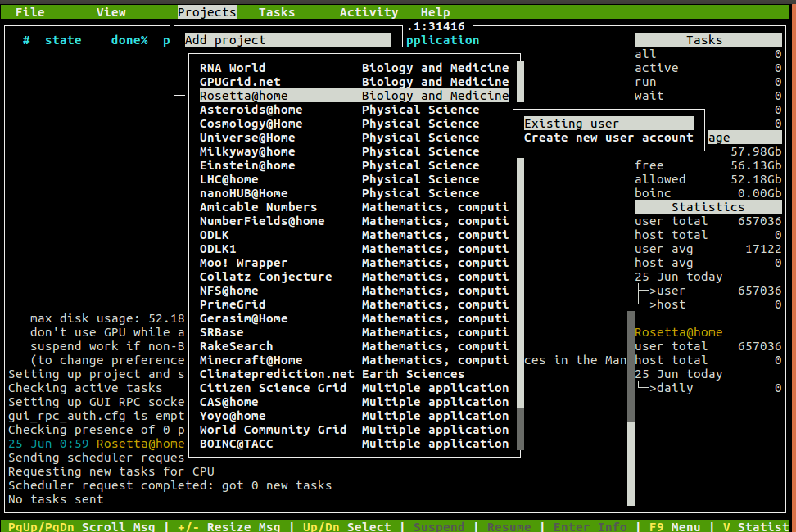Select NFS@home in the project list

click(x=355, y=291)
